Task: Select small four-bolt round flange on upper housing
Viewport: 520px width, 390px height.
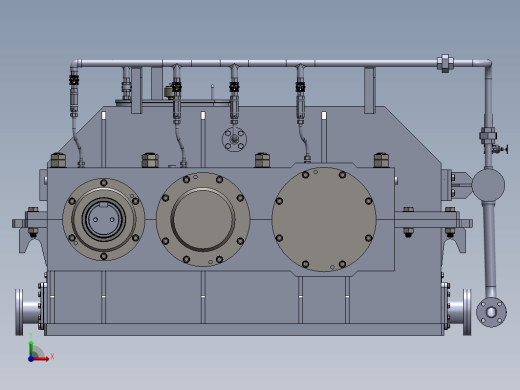Action: pos(234,139)
